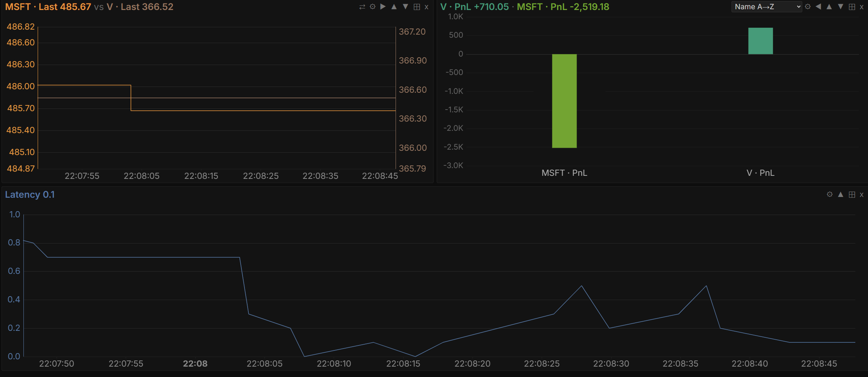Image resolution: width=868 pixels, height=377 pixels.
Task: Open settings gear of the MSFT vs V panel
Action: (372, 7)
